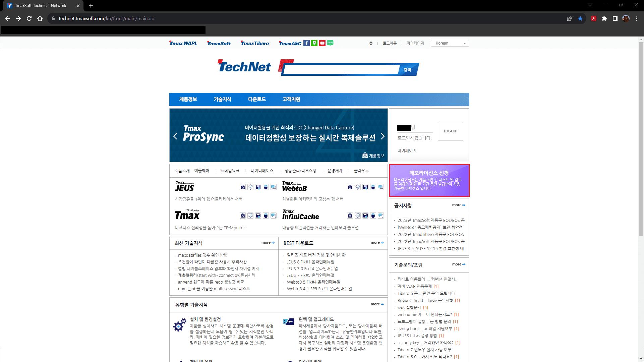Screen dimensions: 644x362
Task: Bookmark this page with star icon
Action: (580, 18)
